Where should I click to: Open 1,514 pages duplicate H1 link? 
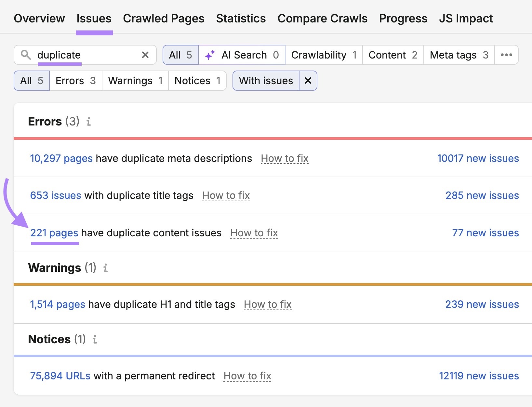click(58, 304)
